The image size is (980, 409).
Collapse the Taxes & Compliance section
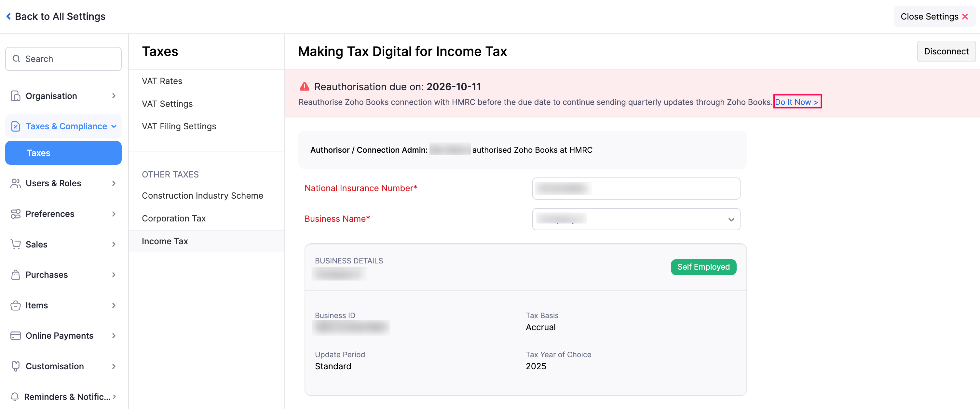[x=114, y=126]
